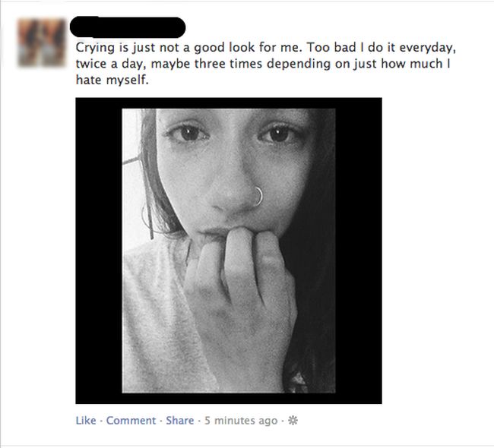Open the Comment link below the photo

[x=131, y=421]
